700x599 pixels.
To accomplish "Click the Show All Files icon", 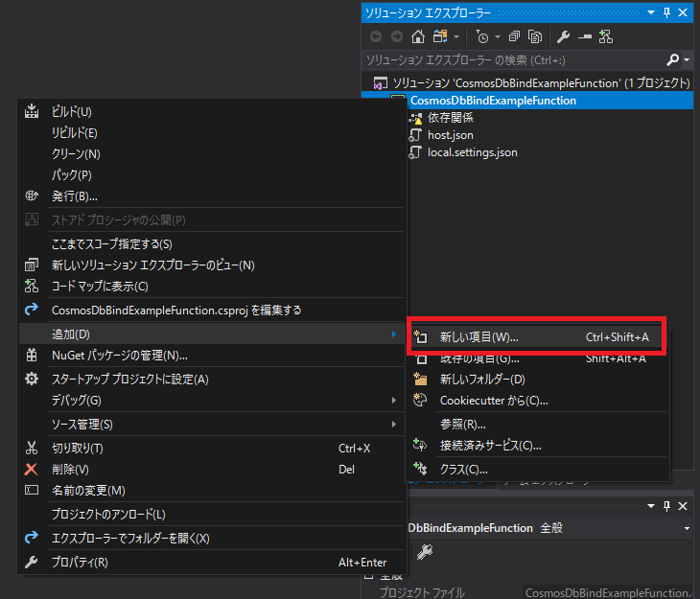I will tap(535, 36).
